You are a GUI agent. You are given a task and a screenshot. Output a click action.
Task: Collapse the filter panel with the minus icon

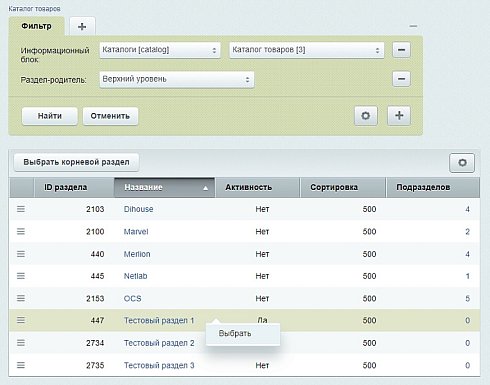click(x=413, y=26)
